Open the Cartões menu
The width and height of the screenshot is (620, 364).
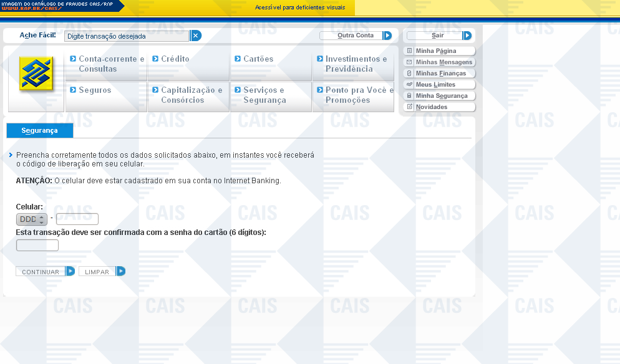(x=258, y=59)
